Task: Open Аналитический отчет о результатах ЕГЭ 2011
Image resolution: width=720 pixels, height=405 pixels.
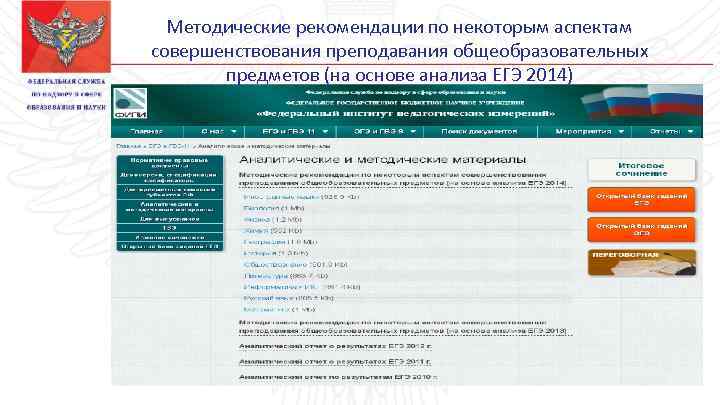Action: click(x=335, y=362)
